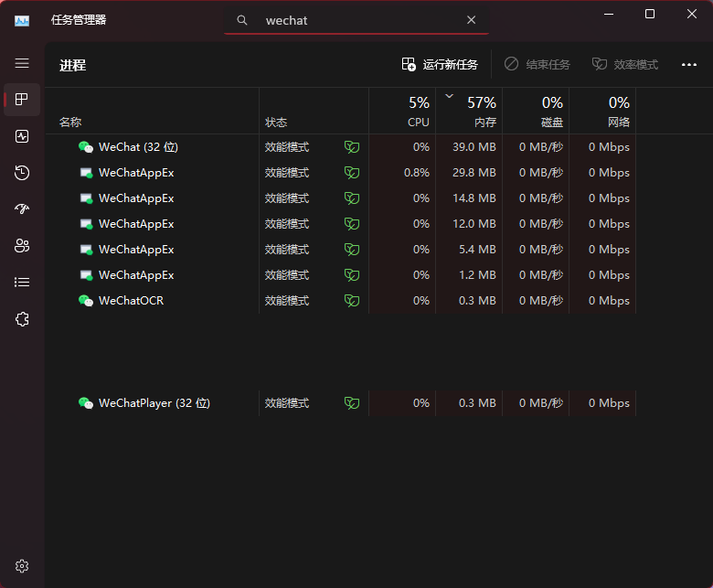Viewport: 713px width, 588px height.
Task: Click efficiency leaf icon on WeChatOCR row
Action: tap(352, 301)
